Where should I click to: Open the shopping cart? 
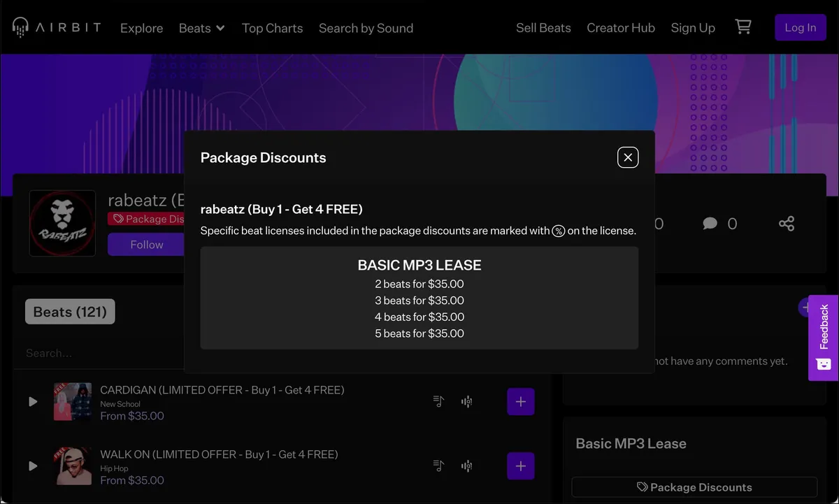click(743, 27)
